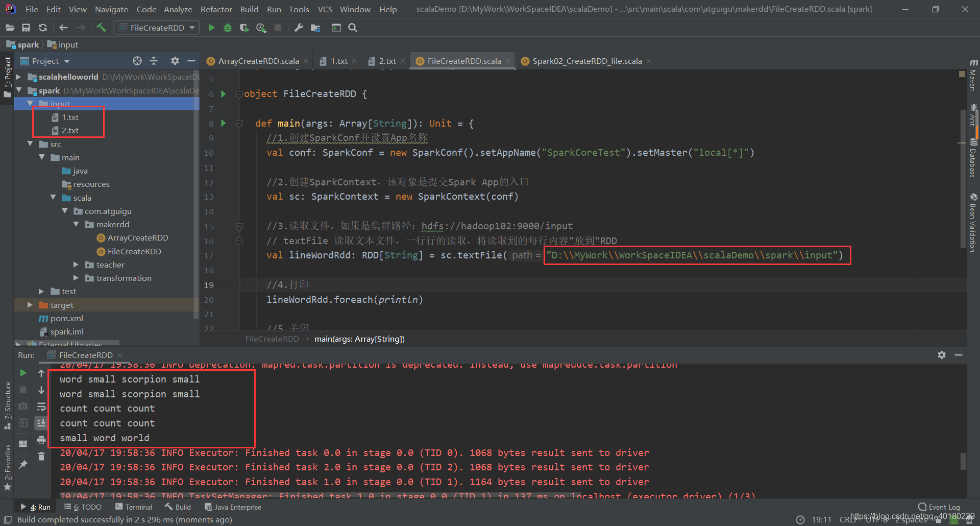
Task: Select 1.txt in the project tree
Action: [x=70, y=117]
